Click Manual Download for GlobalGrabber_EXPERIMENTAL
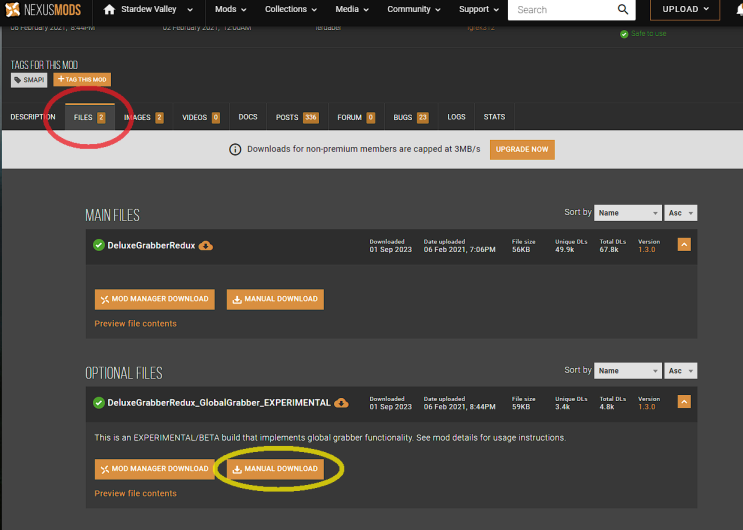Image resolution: width=743 pixels, height=530 pixels. point(275,469)
